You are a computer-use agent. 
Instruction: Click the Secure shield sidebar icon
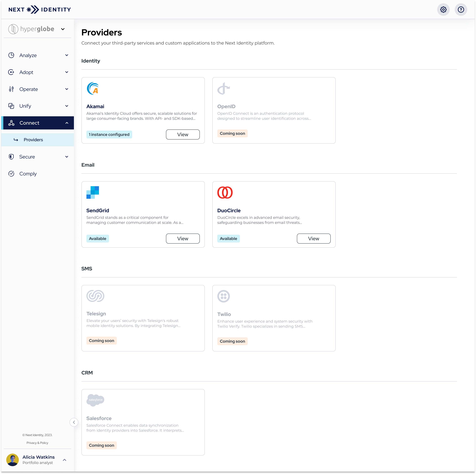coord(11,157)
